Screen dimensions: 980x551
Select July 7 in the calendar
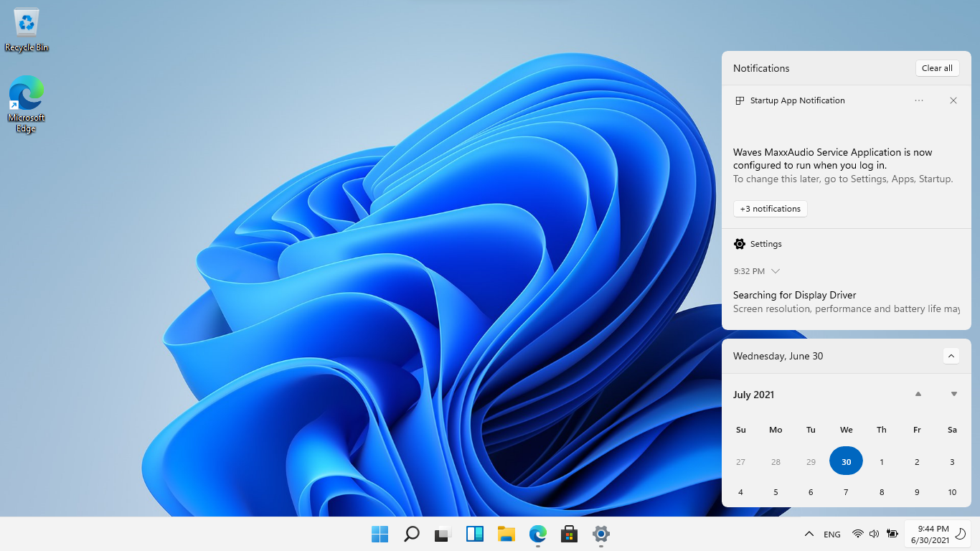pyautogui.click(x=846, y=492)
